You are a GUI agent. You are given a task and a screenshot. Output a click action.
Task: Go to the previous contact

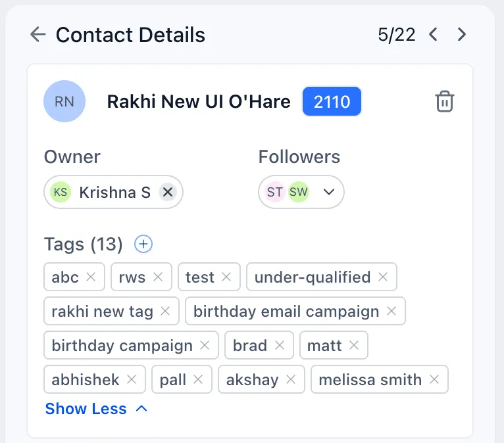click(433, 34)
